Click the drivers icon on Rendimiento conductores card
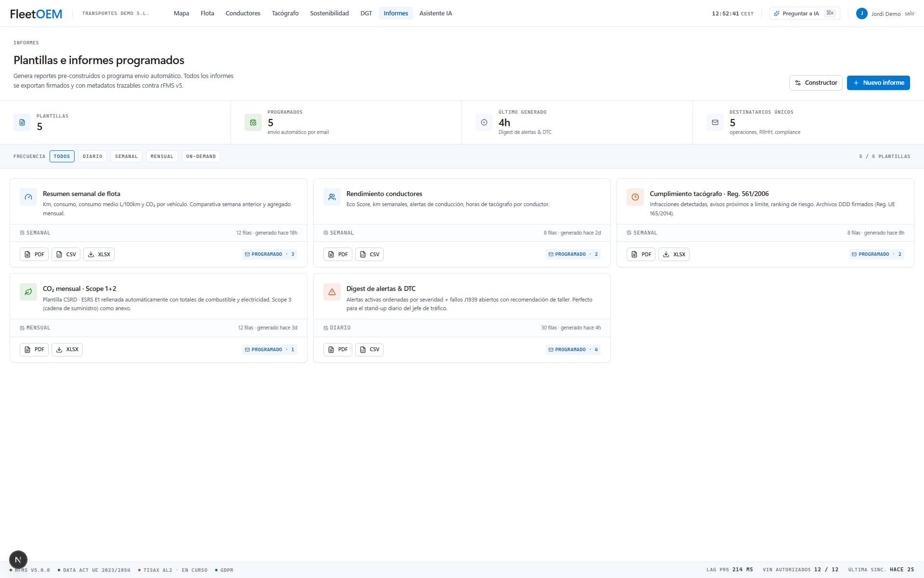The image size is (924, 578). pos(332,197)
